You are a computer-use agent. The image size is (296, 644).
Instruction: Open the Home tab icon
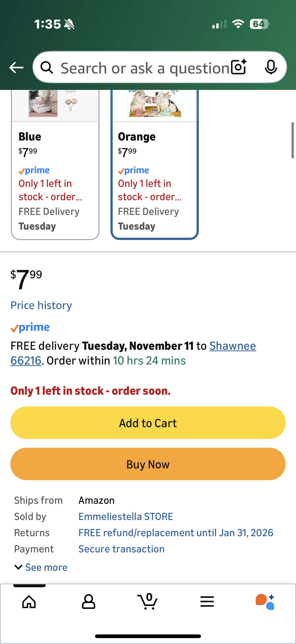click(29, 602)
